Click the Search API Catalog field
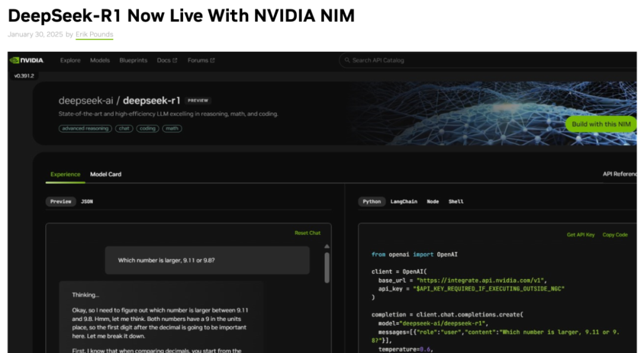 click(x=488, y=60)
